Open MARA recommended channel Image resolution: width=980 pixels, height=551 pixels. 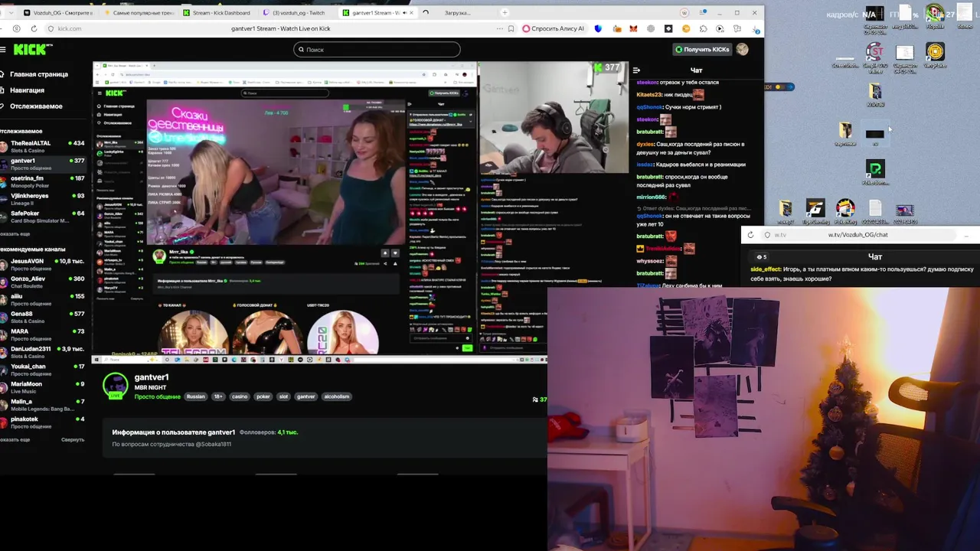(x=43, y=335)
